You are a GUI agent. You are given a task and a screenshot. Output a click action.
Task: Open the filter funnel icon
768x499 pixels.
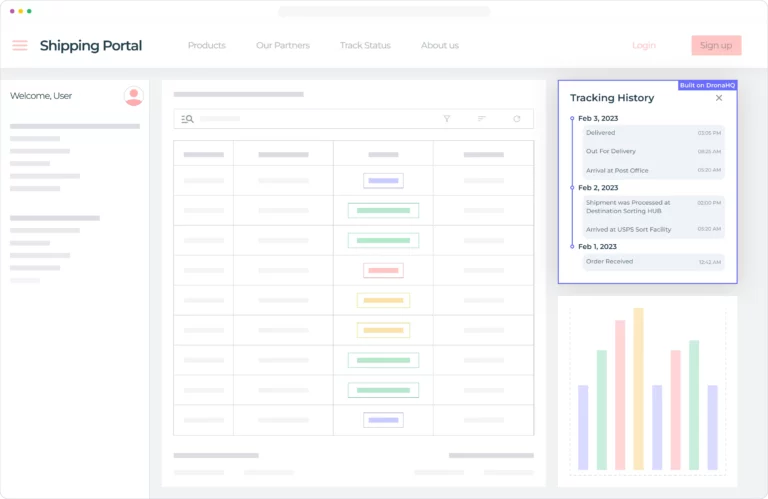pyautogui.click(x=447, y=119)
